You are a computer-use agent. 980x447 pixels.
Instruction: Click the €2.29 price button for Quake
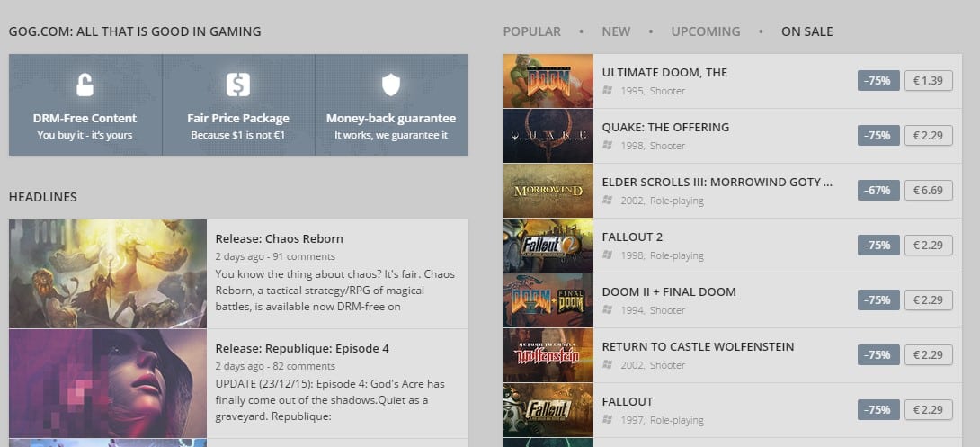point(928,135)
